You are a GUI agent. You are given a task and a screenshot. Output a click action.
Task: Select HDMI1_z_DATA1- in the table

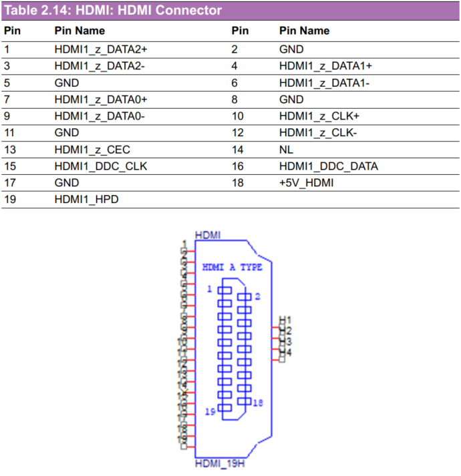coord(324,83)
